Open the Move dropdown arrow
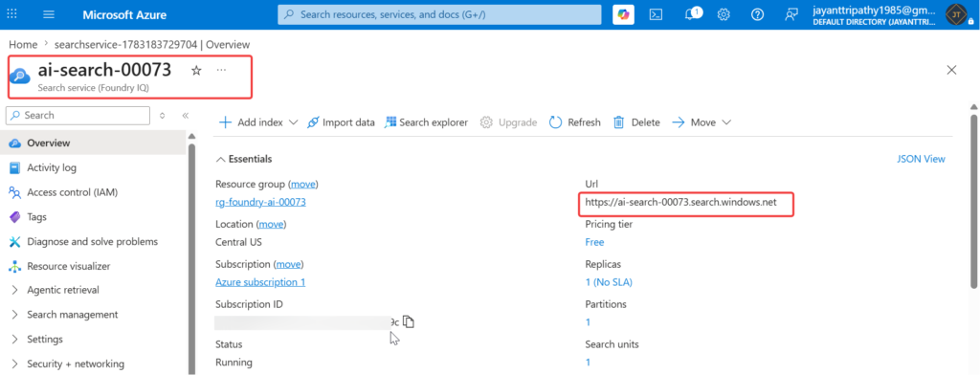The height and width of the screenshot is (375, 980). (x=726, y=122)
